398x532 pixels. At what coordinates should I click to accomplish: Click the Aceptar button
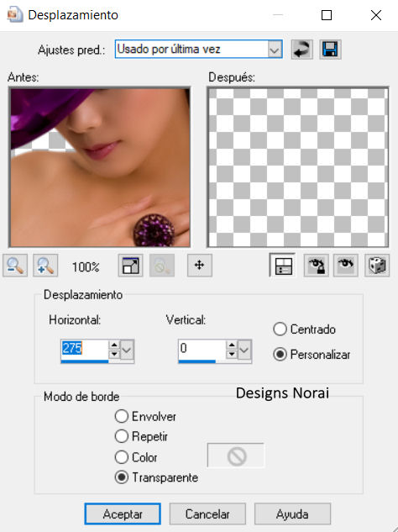click(123, 514)
